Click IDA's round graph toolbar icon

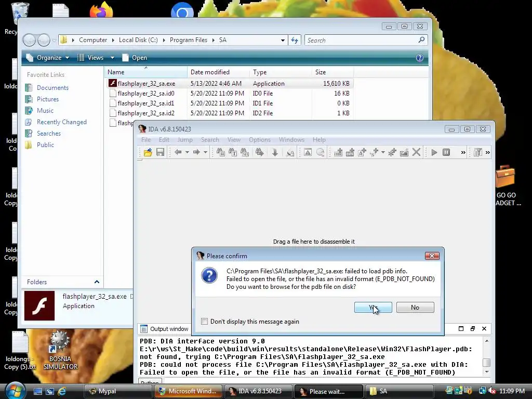tap(320, 152)
